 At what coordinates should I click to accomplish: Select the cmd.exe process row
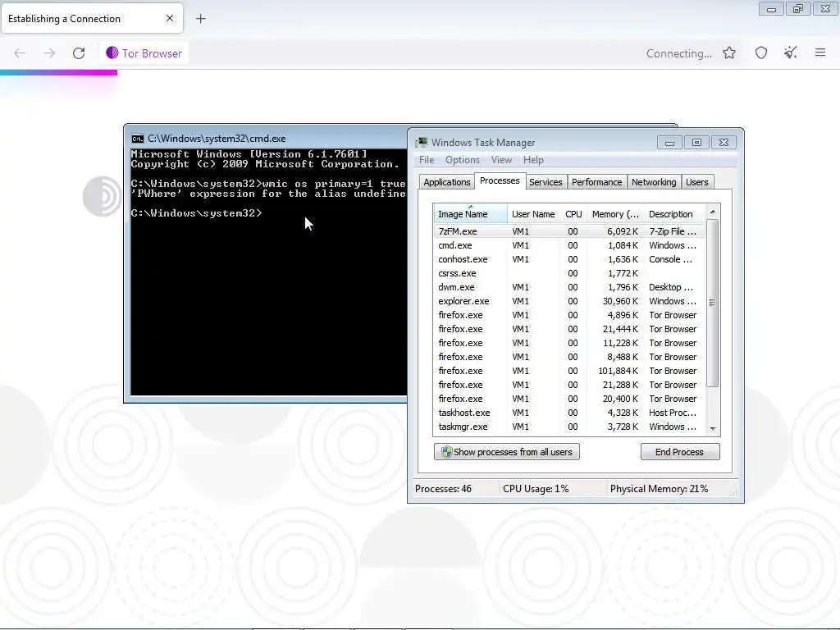pyautogui.click(x=569, y=245)
